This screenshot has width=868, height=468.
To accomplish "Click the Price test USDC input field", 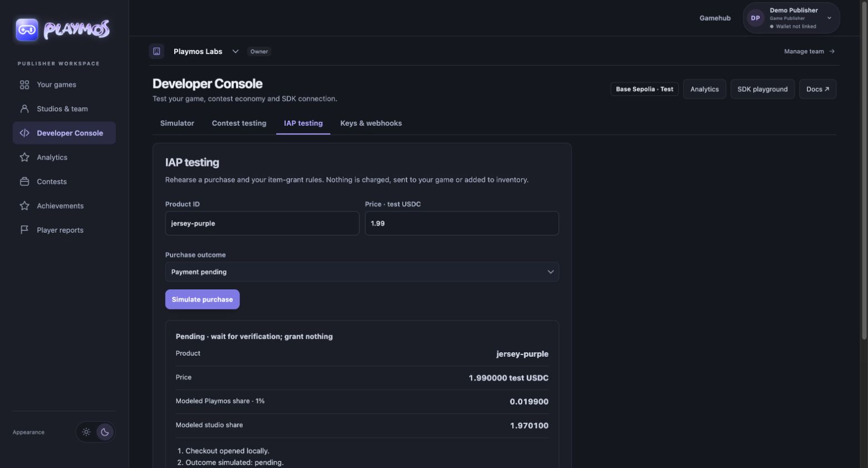I will (462, 223).
